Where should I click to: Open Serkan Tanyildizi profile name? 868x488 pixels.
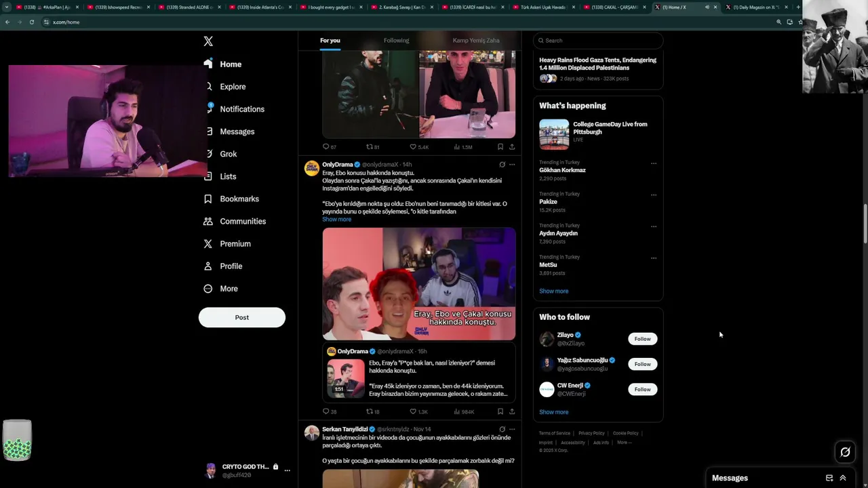(345, 429)
